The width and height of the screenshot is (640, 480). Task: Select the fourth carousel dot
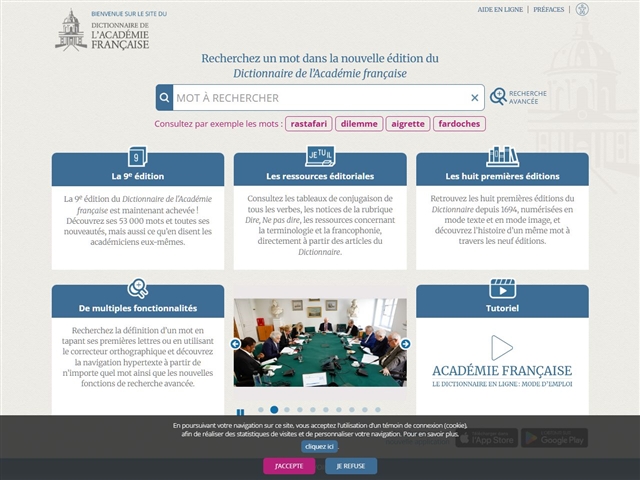[300, 410]
